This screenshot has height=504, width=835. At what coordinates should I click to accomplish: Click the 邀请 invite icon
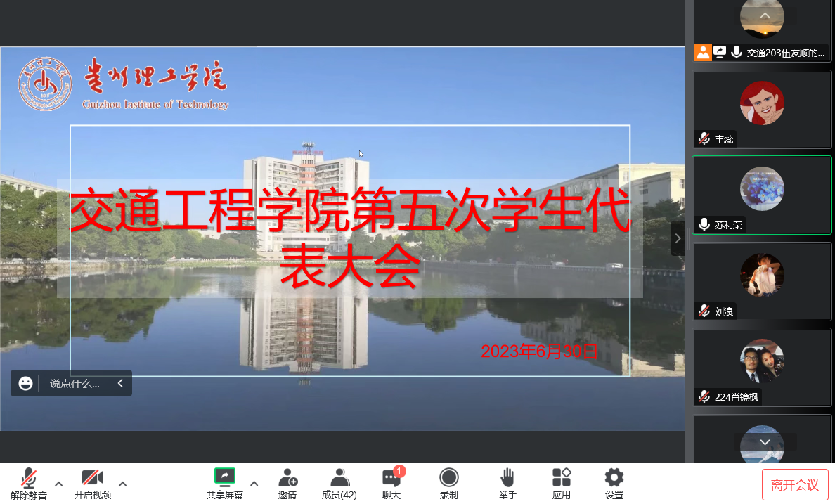coord(287,479)
